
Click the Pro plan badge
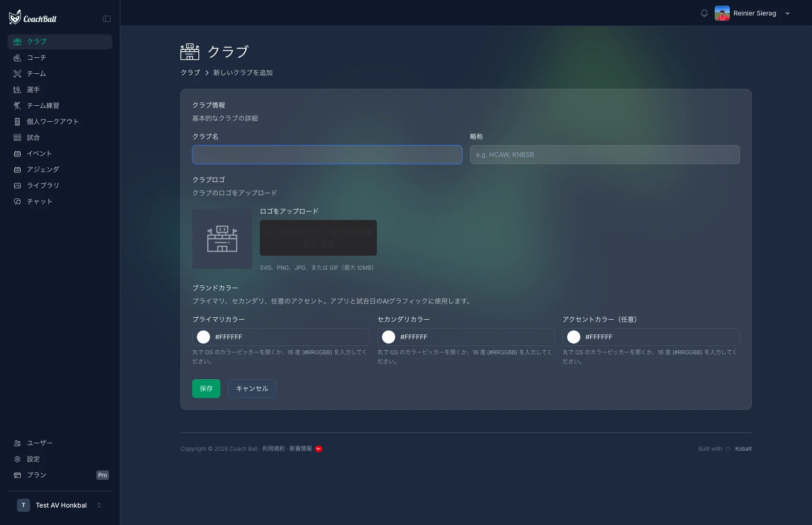click(102, 475)
